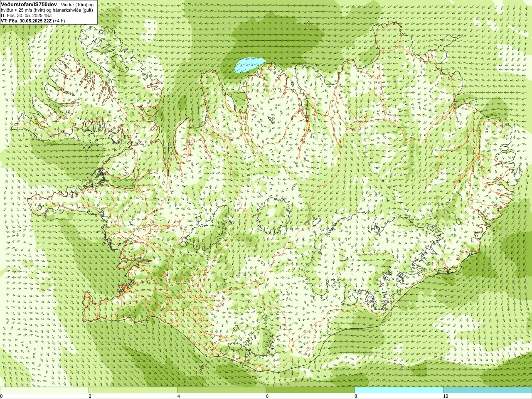Click the cyan strong-wind patch on the map
The width and height of the screenshot is (532, 399).
click(x=249, y=65)
